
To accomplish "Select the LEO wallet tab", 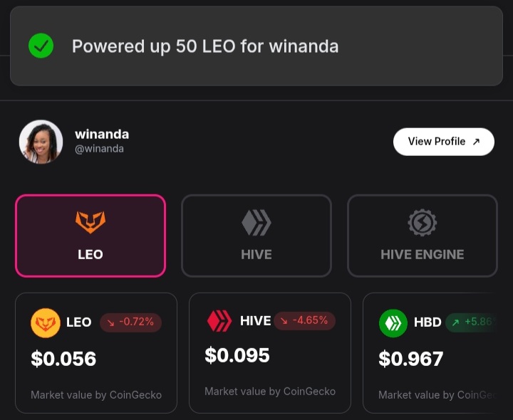I will pyautogui.click(x=90, y=236).
